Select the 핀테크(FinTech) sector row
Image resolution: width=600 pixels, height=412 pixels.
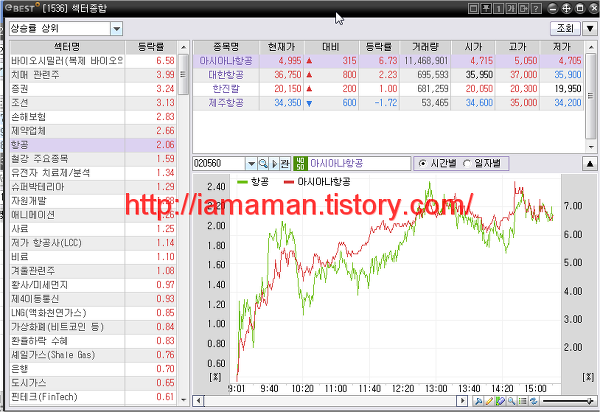tap(93, 397)
